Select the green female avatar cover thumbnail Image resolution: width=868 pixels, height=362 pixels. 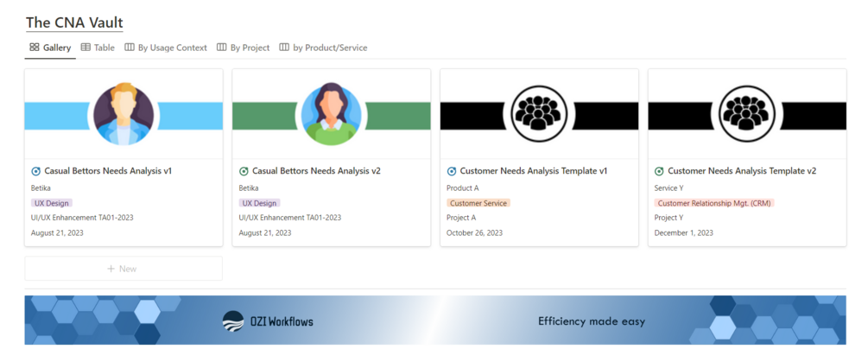pyautogui.click(x=331, y=113)
